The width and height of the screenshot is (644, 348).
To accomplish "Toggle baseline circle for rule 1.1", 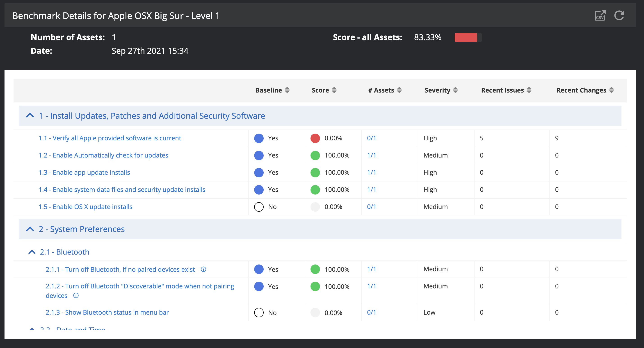I will [x=259, y=138].
